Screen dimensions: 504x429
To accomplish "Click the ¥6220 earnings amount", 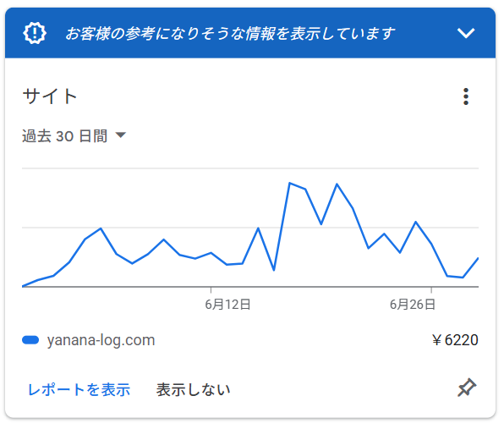I will (455, 340).
